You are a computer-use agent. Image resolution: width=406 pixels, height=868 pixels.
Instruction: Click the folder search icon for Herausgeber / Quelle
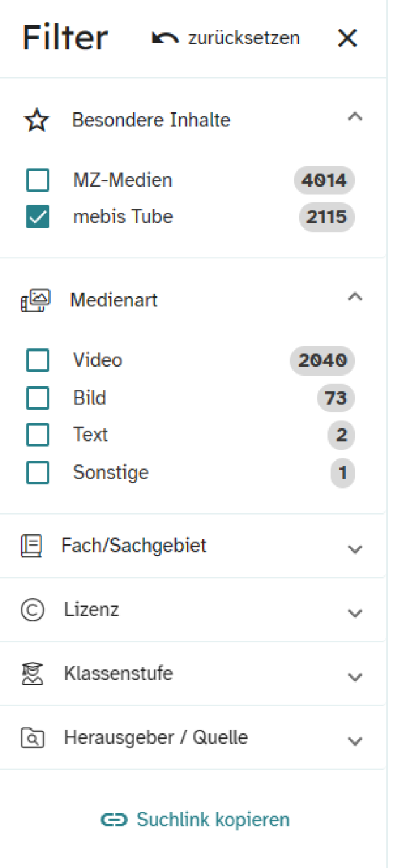point(32,738)
